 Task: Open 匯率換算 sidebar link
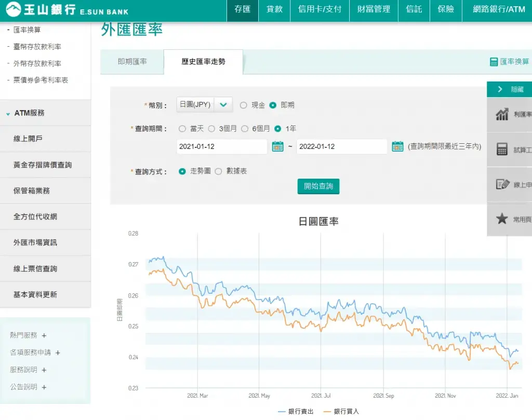(27, 30)
